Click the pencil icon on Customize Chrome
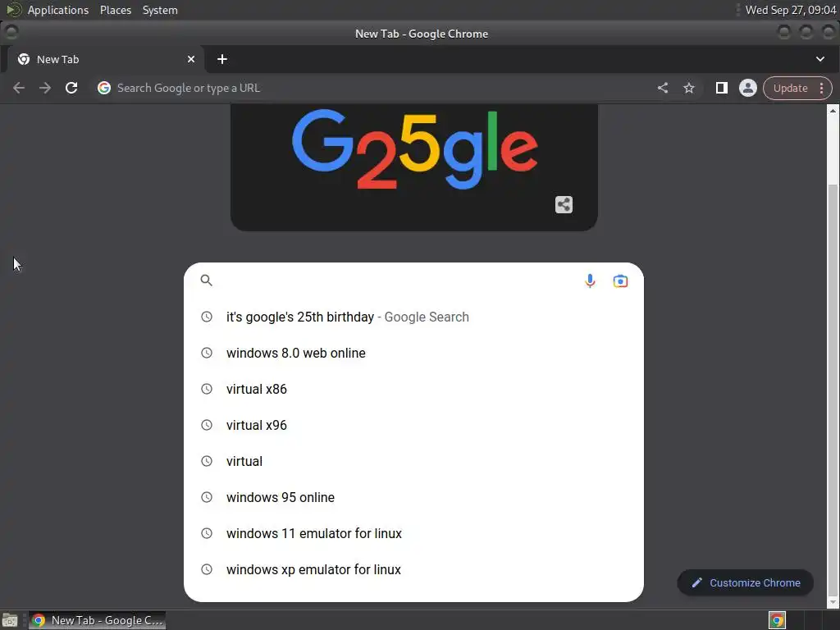840x630 pixels. click(697, 583)
